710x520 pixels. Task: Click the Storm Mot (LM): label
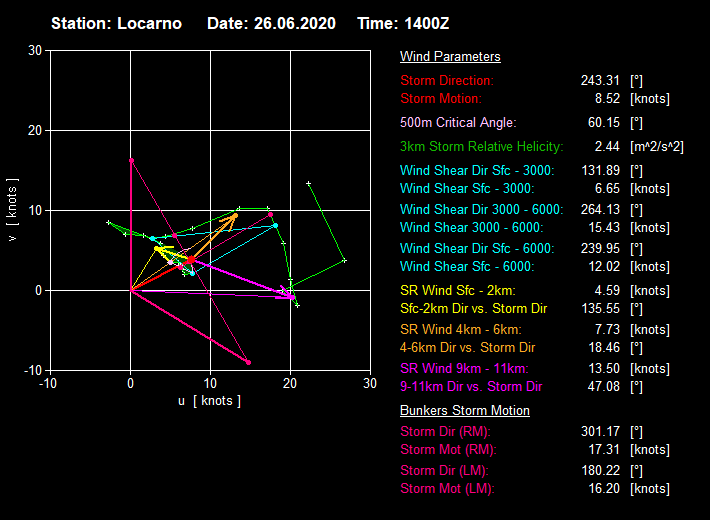(x=447, y=489)
